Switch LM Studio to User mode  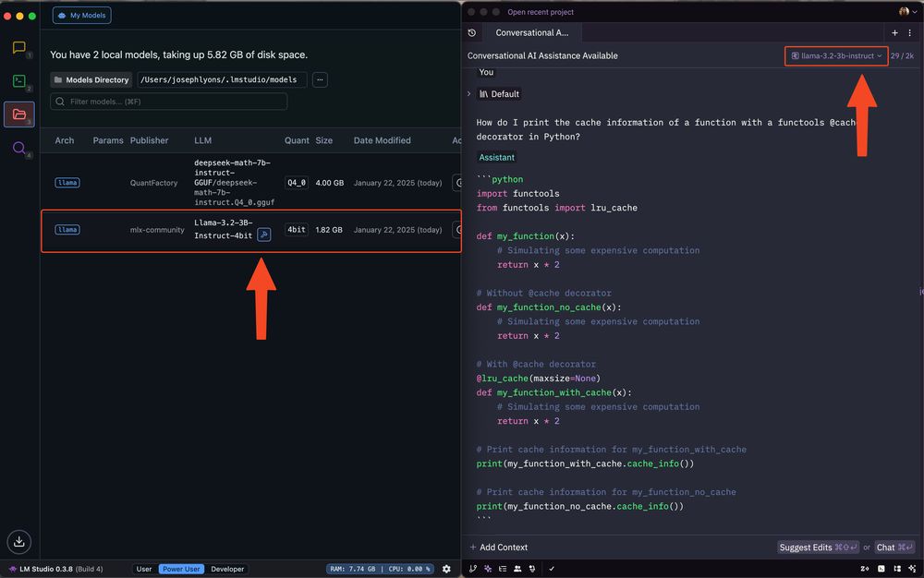[x=144, y=569]
